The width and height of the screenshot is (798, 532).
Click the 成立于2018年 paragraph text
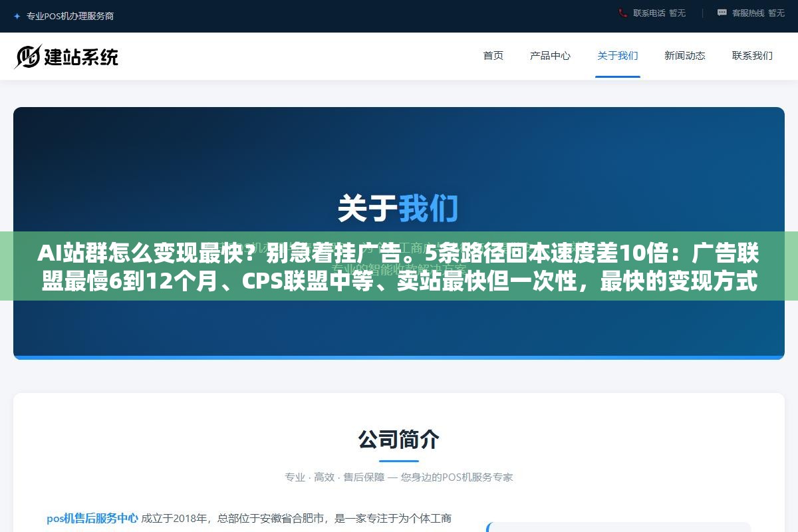[296, 518]
